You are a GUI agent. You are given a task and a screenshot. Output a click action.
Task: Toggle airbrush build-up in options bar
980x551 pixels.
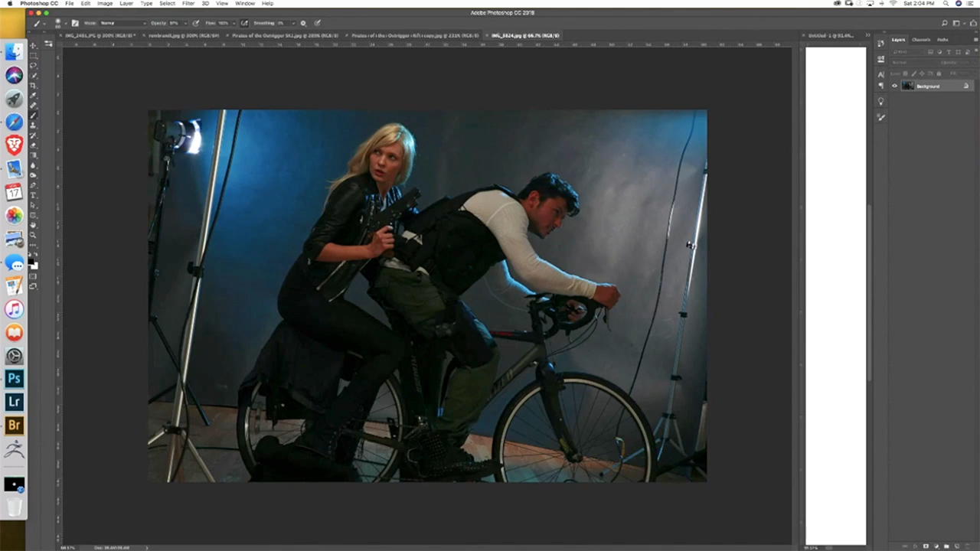click(x=244, y=23)
